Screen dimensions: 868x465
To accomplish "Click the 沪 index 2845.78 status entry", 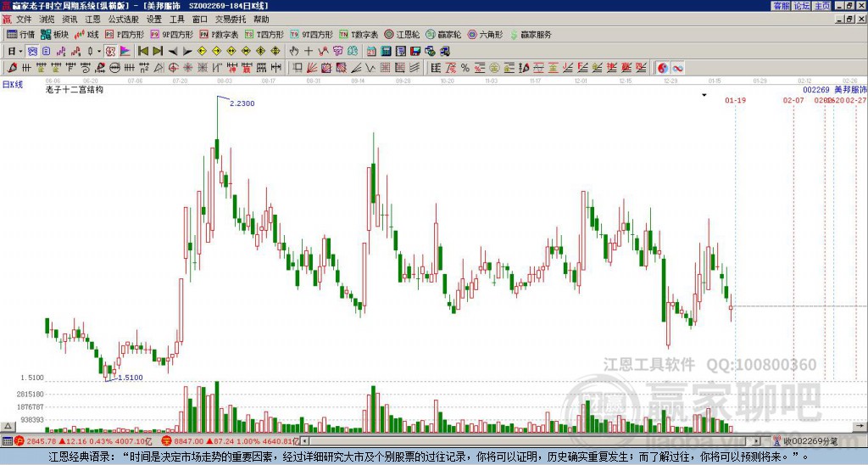I will [84, 441].
